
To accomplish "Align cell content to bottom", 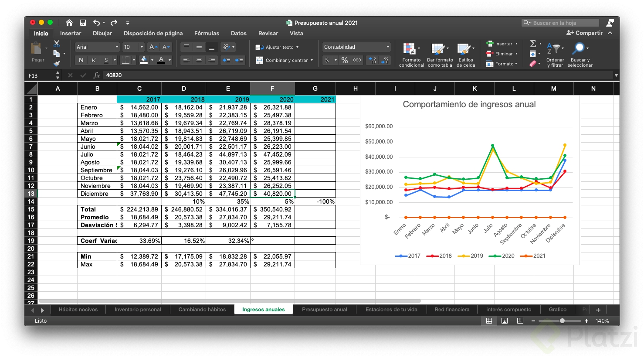I will pyautogui.click(x=212, y=47).
